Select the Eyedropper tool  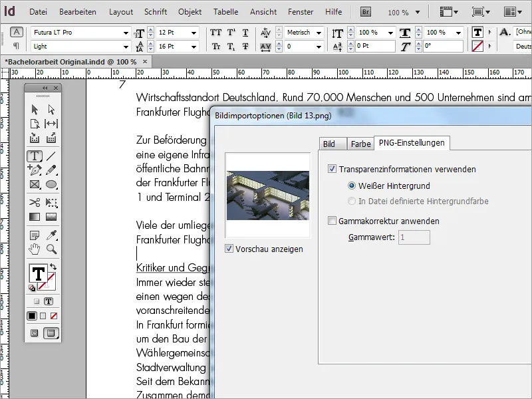(x=51, y=235)
